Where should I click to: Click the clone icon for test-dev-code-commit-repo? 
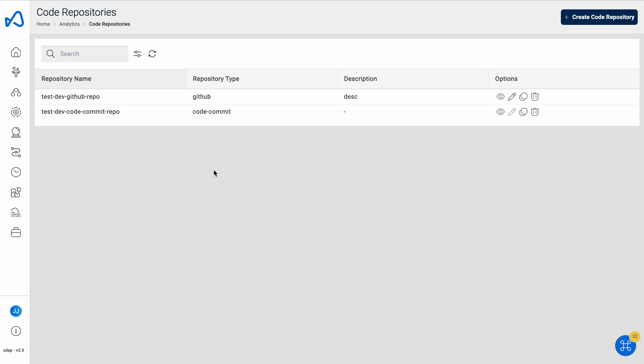[523, 112]
